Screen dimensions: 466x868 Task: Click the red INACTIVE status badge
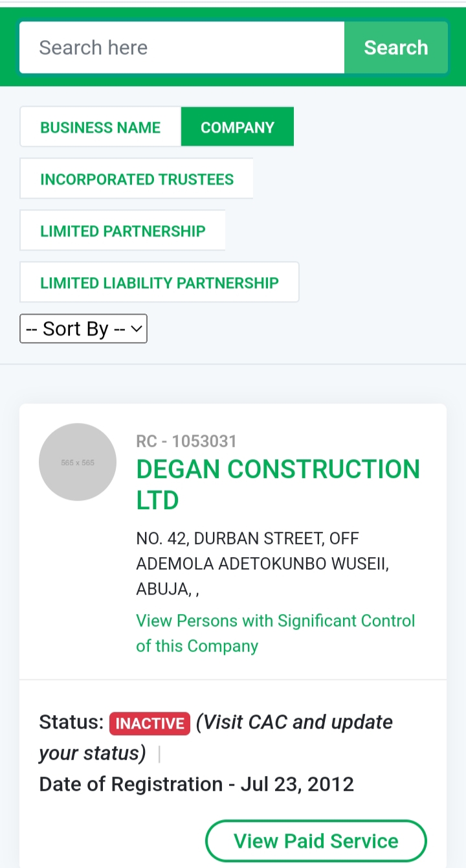150,723
